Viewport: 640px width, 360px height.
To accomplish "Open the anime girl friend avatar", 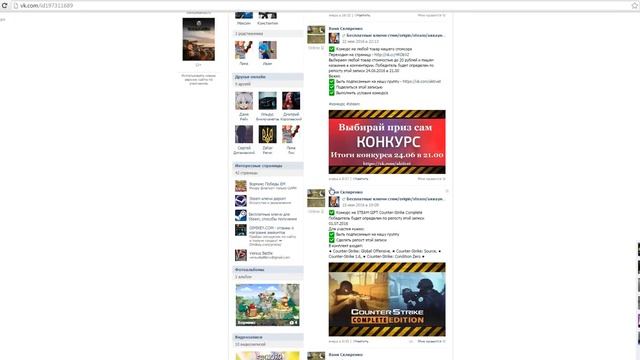I will tap(244, 101).
